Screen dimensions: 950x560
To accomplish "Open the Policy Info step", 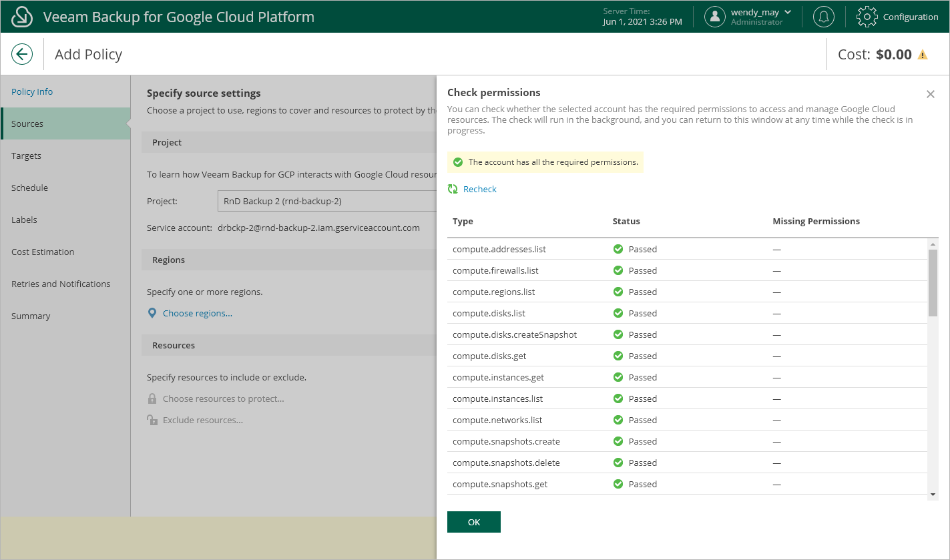I will [x=32, y=91].
